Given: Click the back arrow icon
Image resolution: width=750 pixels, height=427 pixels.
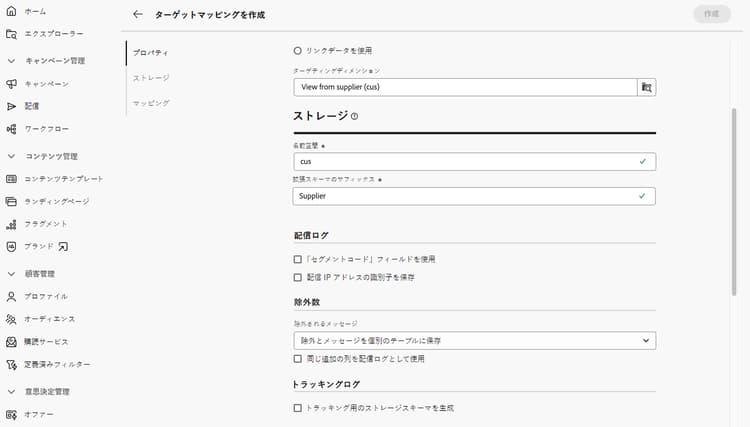Looking at the screenshot, I should (x=138, y=15).
